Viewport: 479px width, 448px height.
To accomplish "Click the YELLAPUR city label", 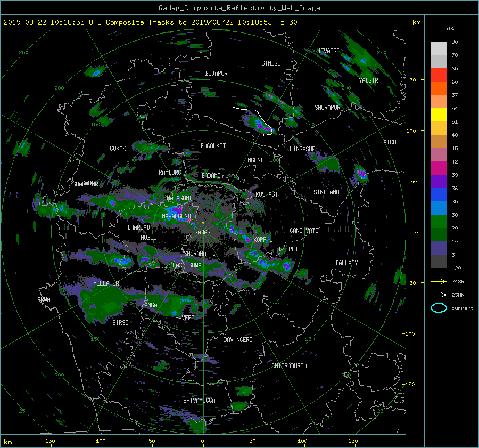I will [106, 283].
